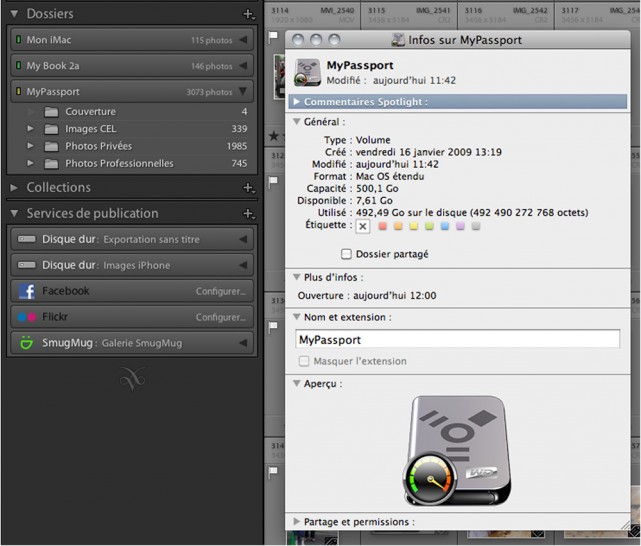Collapse the Aperçu section
641x546 pixels.
(x=297, y=384)
